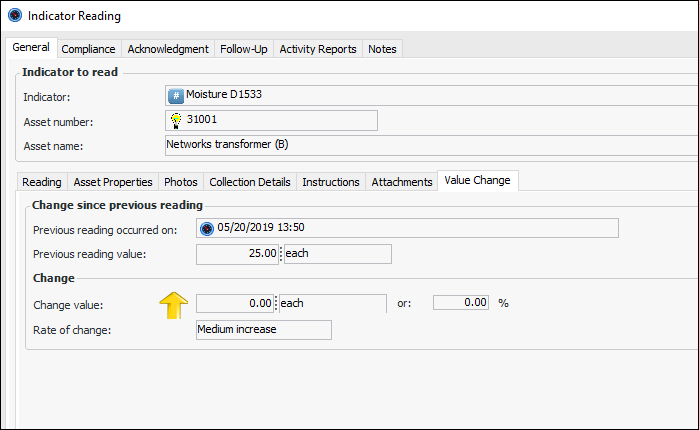Click the Previous reading occurred on date field

pyautogui.click(x=407, y=228)
